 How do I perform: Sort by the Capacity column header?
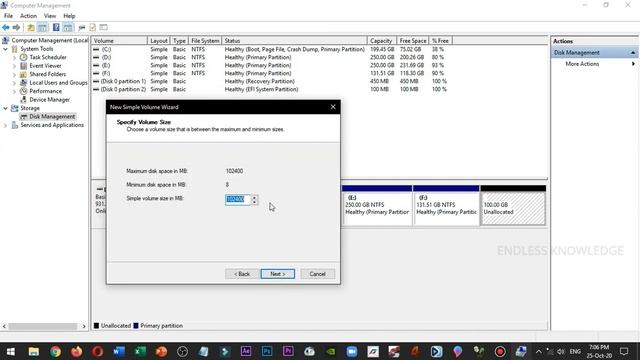click(381, 41)
